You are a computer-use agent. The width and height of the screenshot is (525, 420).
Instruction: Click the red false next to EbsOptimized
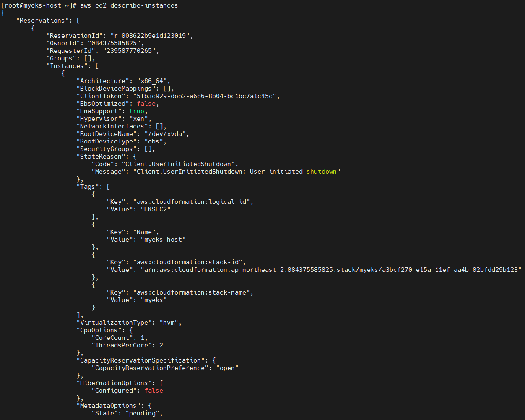[146, 104]
